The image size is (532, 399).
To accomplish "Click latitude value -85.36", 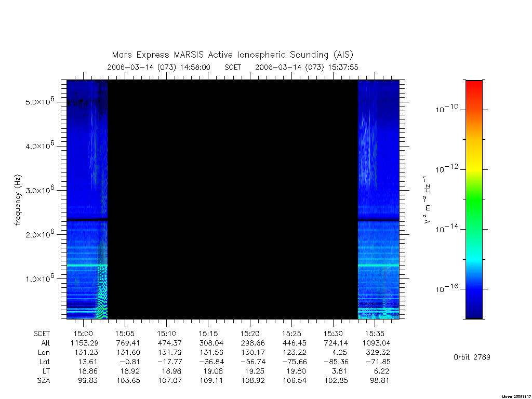I will tap(336, 362).
